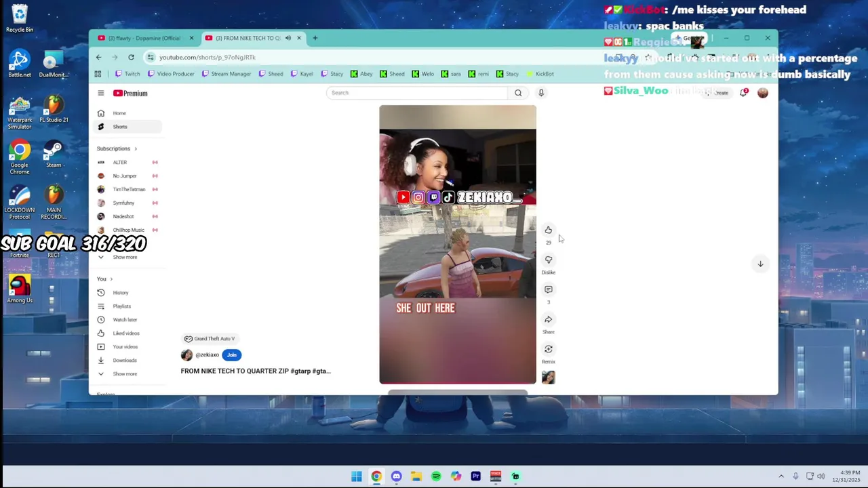Image resolution: width=868 pixels, height=488 pixels.
Task: Open Among Us desktop icon
Action: [x=20, y=289]
